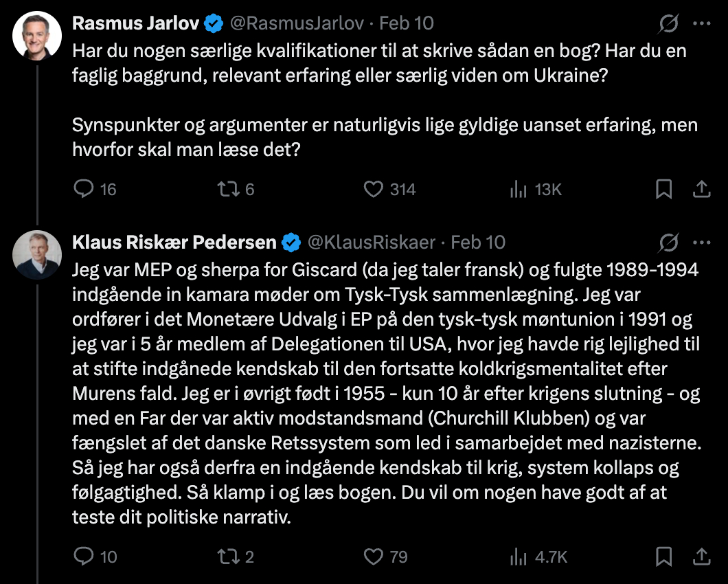Bookmark Klaus Riskær Pedersen's tweet
728x584 pixels.
coord(663,556)
